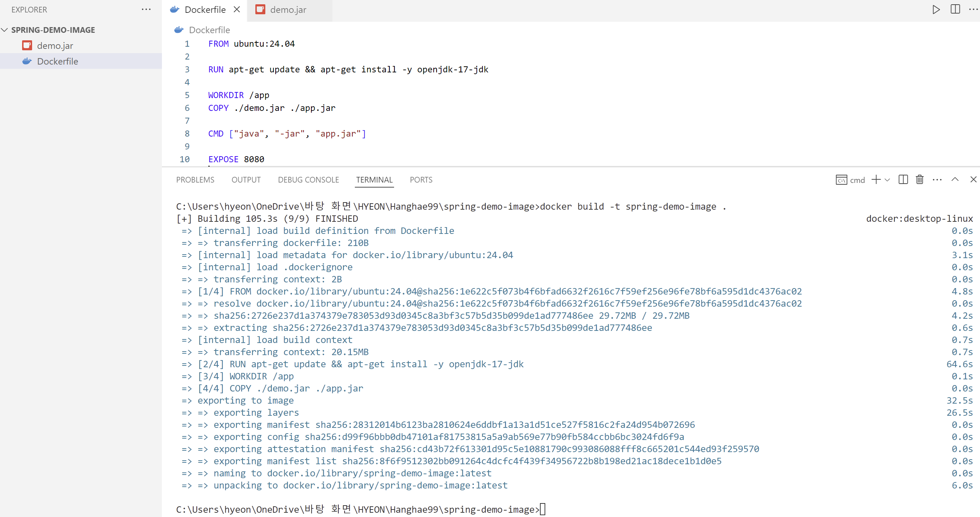This screenshot has height=517, width=980.
Task: Click the Run play icon in editor toolbar
Action: coord(936,10)
